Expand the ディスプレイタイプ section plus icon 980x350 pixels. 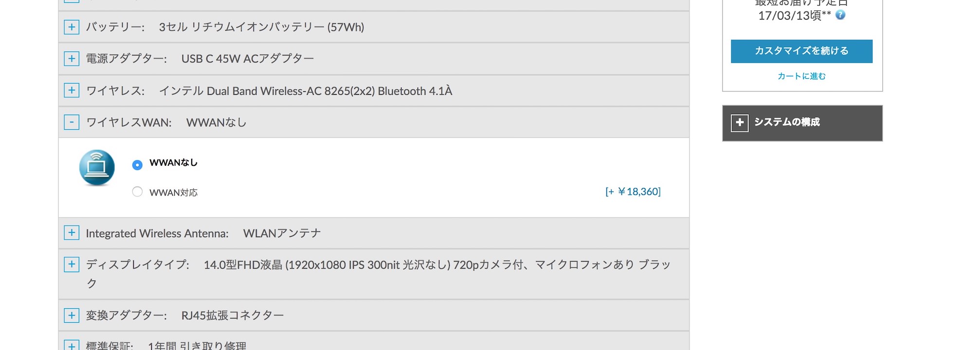(72, 264)
